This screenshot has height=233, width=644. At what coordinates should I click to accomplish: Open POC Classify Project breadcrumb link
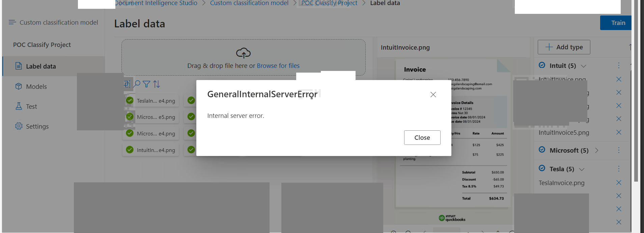point(329,3)
